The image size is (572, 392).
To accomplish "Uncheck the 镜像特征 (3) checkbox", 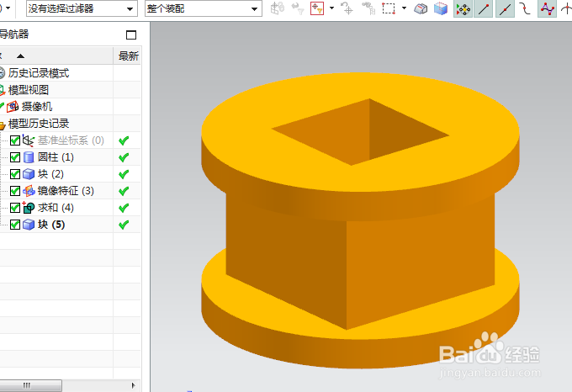I will pos(15,191).
